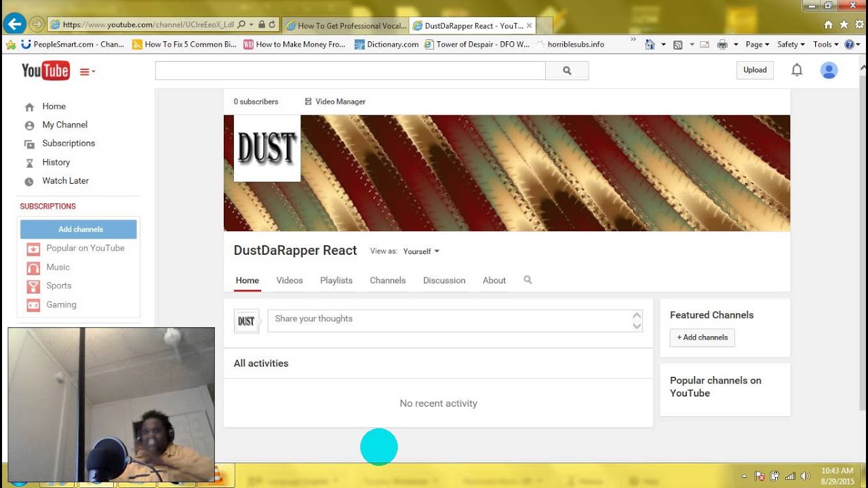Switch to 'How To Get Professional Vocal' tab
The width and height of the screenshot is (868, 488).
pyautogui.click(x=346, y=26)
